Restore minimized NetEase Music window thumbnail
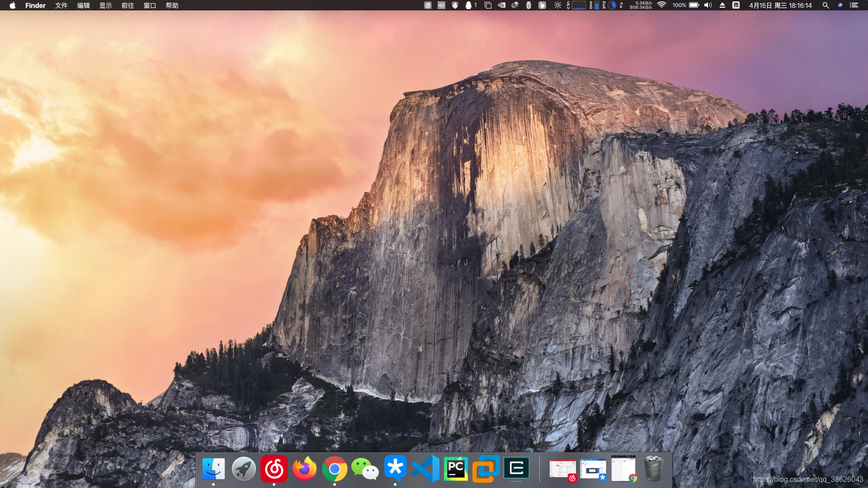The image size is (868, 488). 563,470
